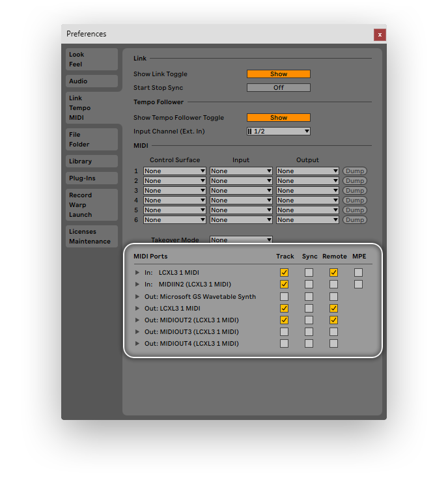Click Dump button for row 1

(x=355, y=171)
